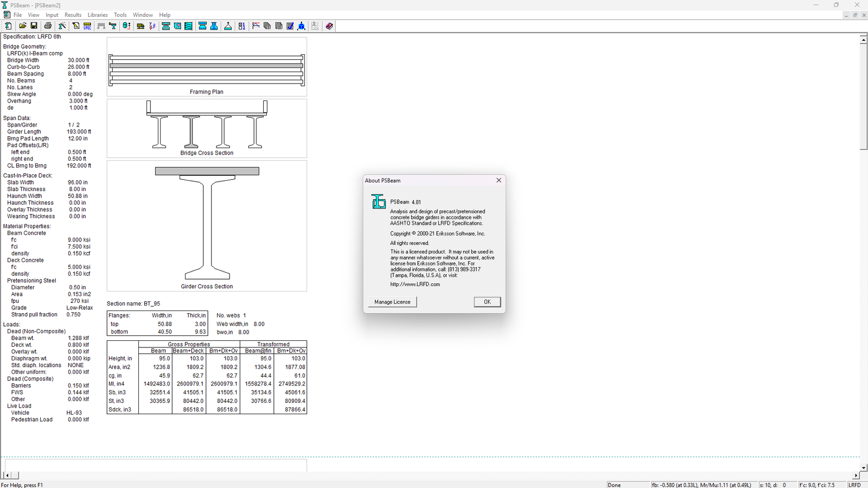Click Manage License in About dialog
The image size is (868, 488).
point(392,302)
